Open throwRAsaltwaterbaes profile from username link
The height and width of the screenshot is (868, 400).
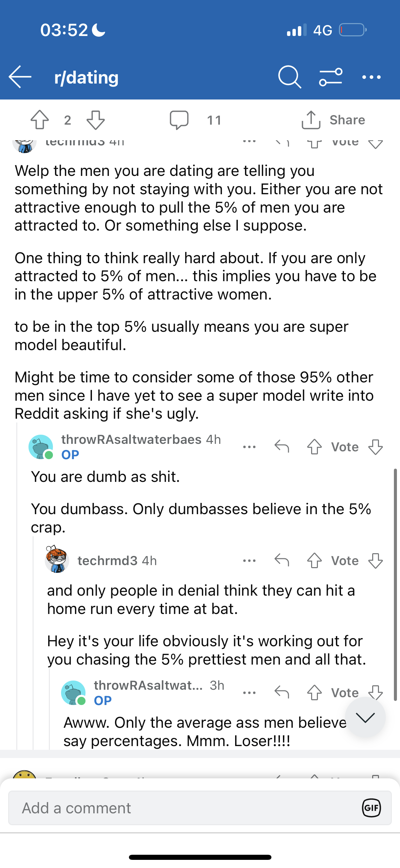click(132, 439)
